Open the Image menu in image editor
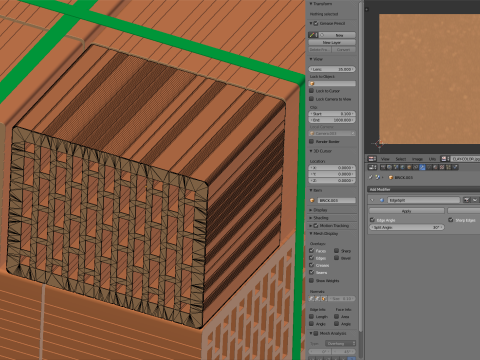 (x=417, y=159)
